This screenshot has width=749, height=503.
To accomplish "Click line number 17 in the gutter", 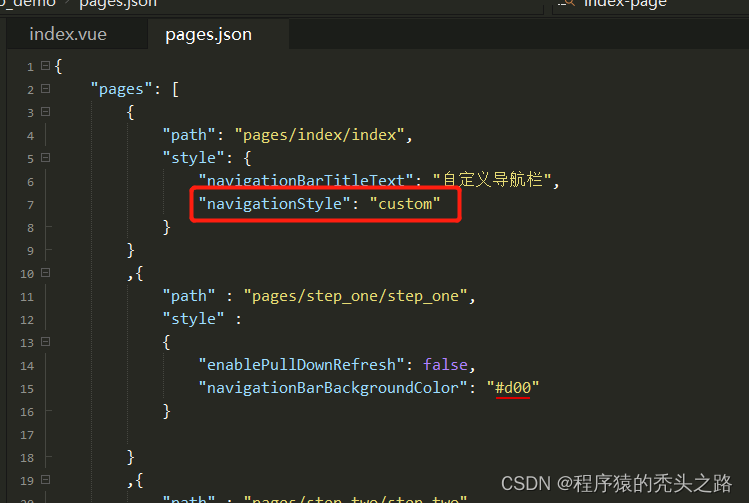I will (27, 435).
